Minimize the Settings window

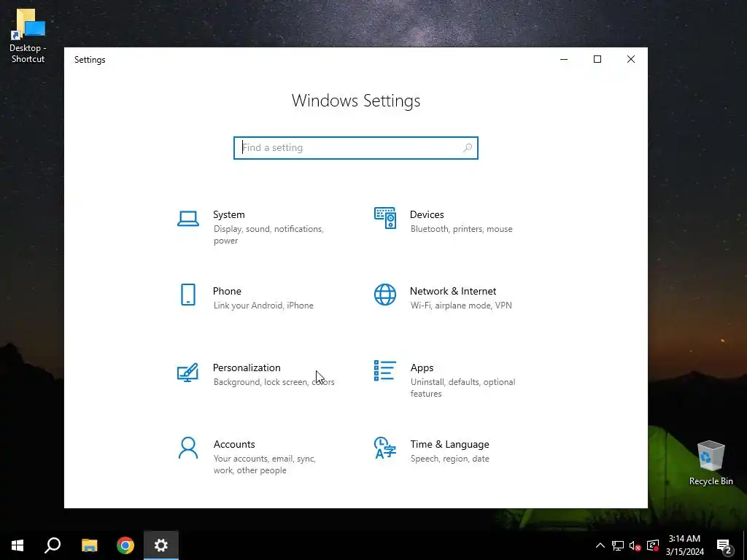click(x=564, y=60)
